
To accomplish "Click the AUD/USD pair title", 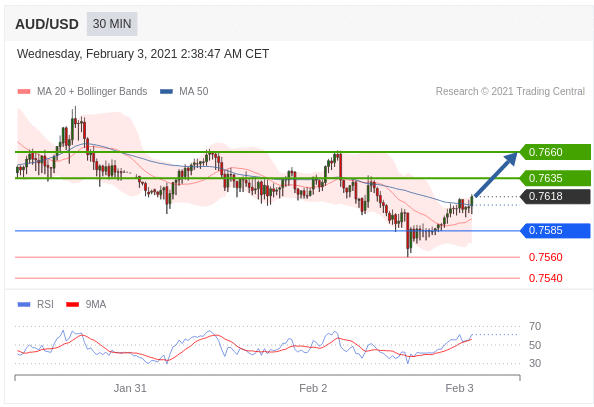I will (x=47, y=24).
